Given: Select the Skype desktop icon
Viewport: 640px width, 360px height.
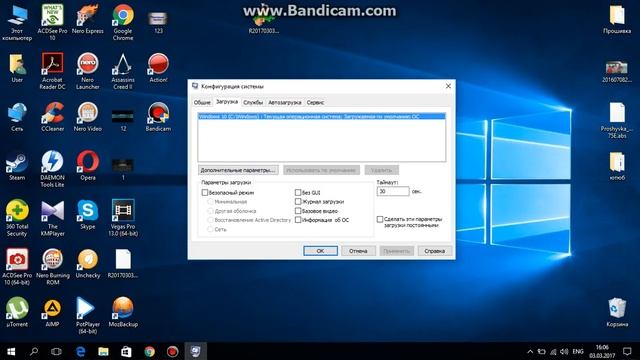Looking at the screenshot, I should [88, 215].
